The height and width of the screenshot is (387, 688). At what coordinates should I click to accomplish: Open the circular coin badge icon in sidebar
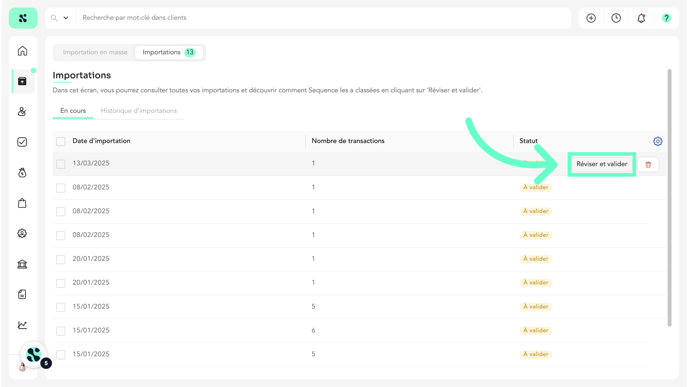(22, 233)
